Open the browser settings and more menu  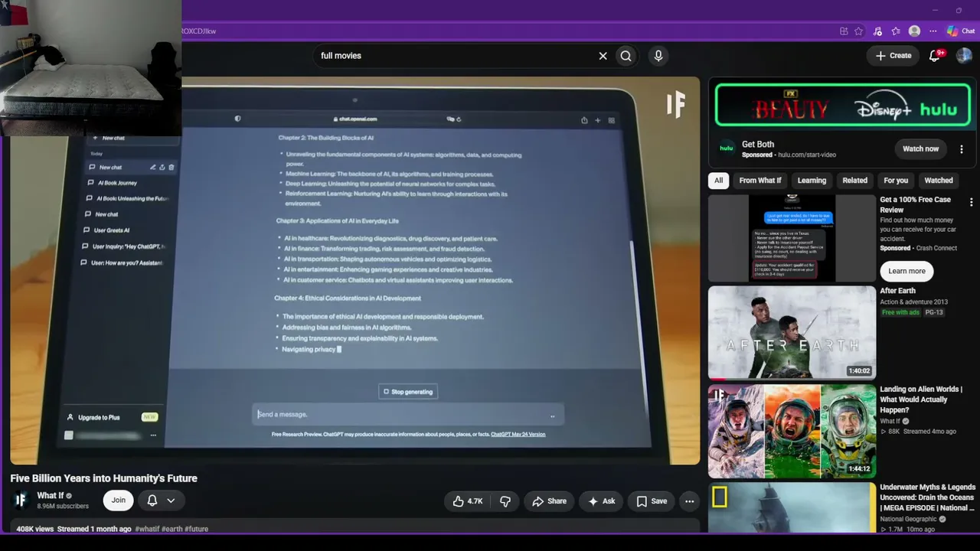(x=933, y=31)
